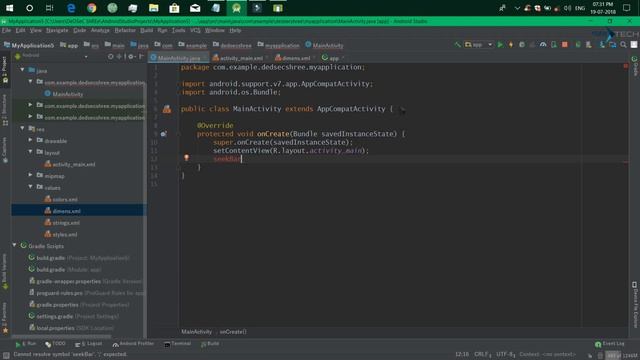Open the Android Profiler gauge icon in toolbar
The height and width of the screenshot is (360, 640).
[543, 45]
